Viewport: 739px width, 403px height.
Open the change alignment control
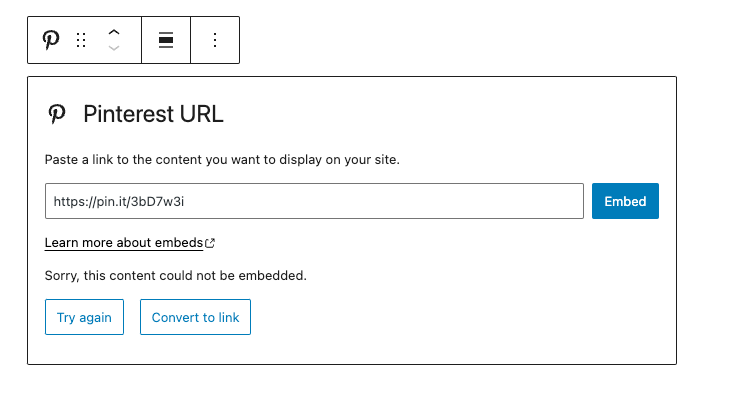pos(166,40)
